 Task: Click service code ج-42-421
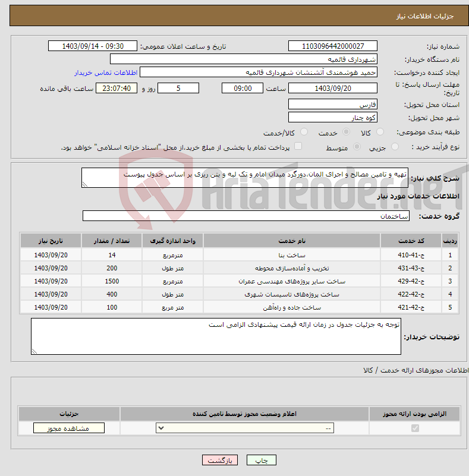411,307
